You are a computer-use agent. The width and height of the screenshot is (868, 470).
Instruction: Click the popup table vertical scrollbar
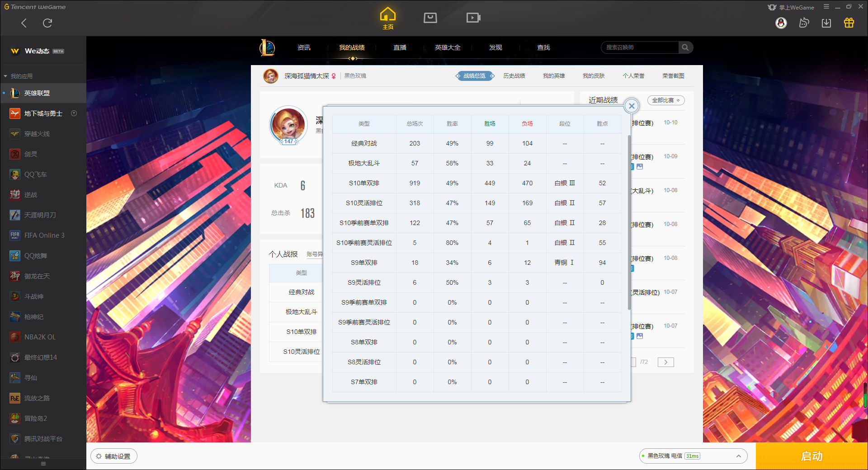tap(629, 222)
